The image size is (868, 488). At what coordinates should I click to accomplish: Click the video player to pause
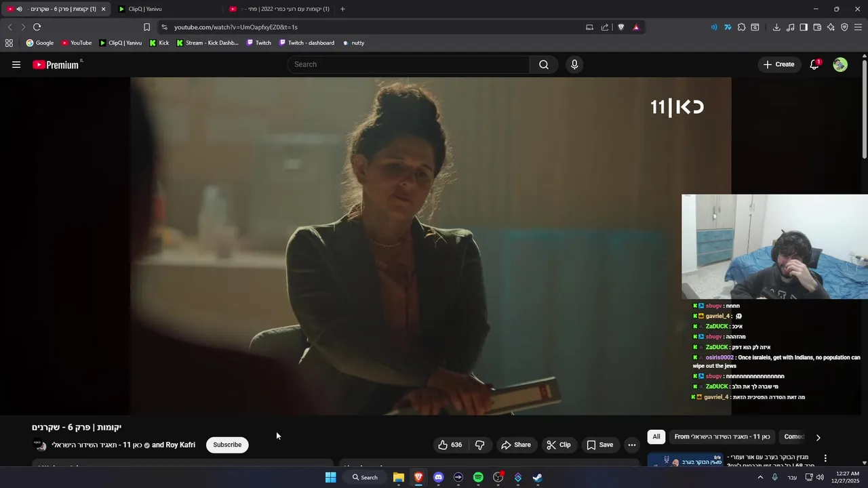click(x=431, y=245)
